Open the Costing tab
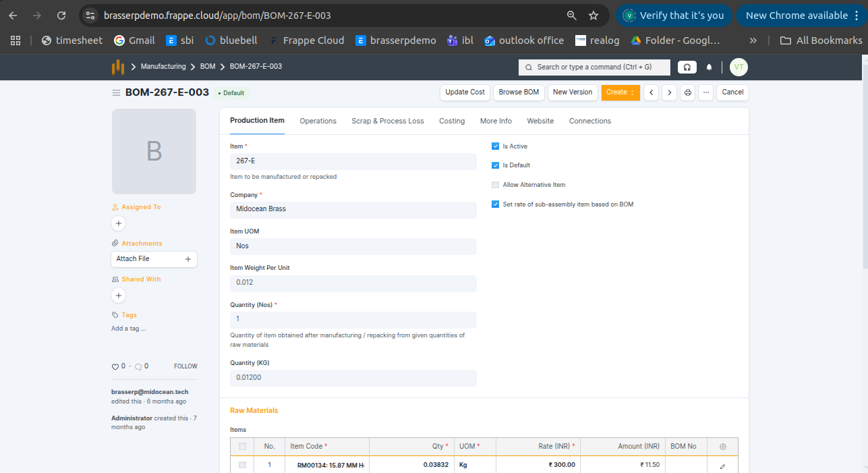This screenshot has width=868, height=473. (x=452, y=121)
